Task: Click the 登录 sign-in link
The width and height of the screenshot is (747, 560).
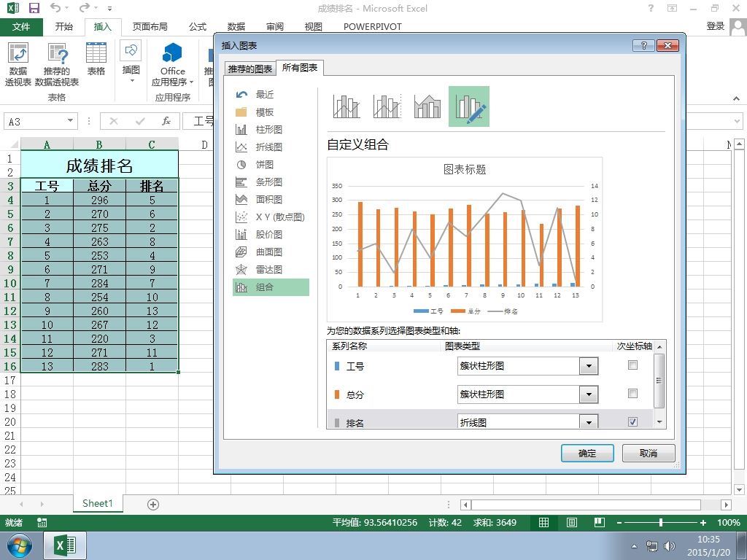Action: click(715, 26)
